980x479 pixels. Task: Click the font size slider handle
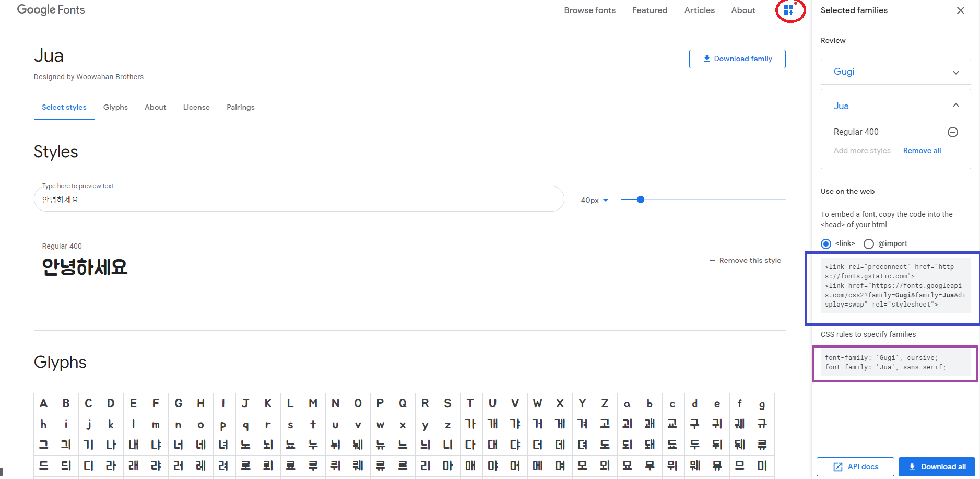click(641, 200)
